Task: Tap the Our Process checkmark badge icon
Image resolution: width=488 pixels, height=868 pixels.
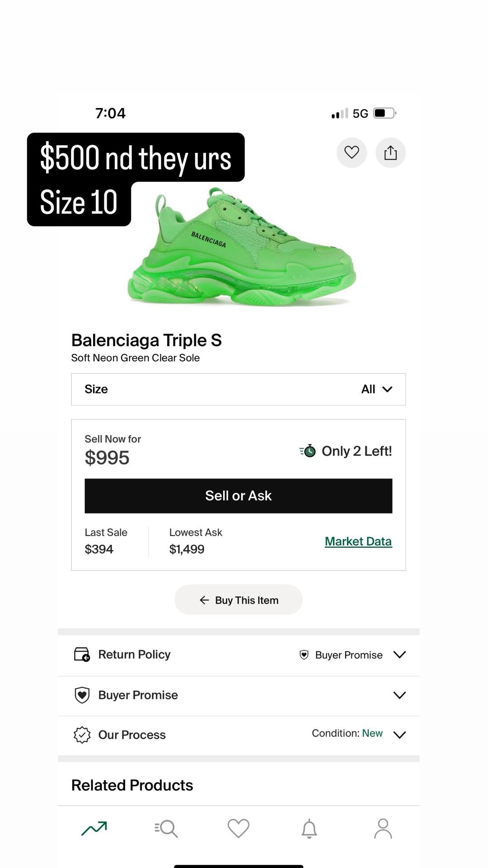Action: (82, 735)
